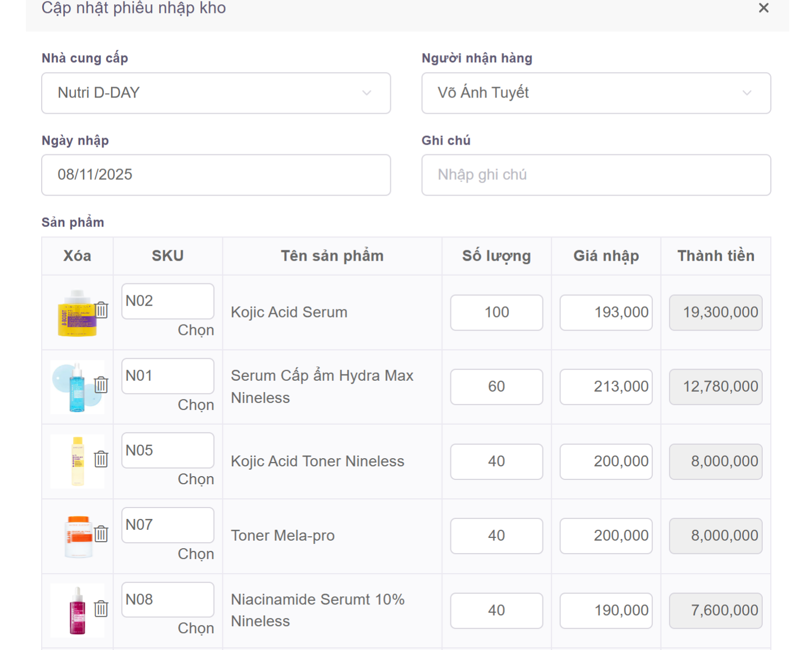Focus the note field 'Nhập ghi chú'
Image resolution: width=812 pixels, height=650 pixels.
pyautogui.click(x=596, y=175)
